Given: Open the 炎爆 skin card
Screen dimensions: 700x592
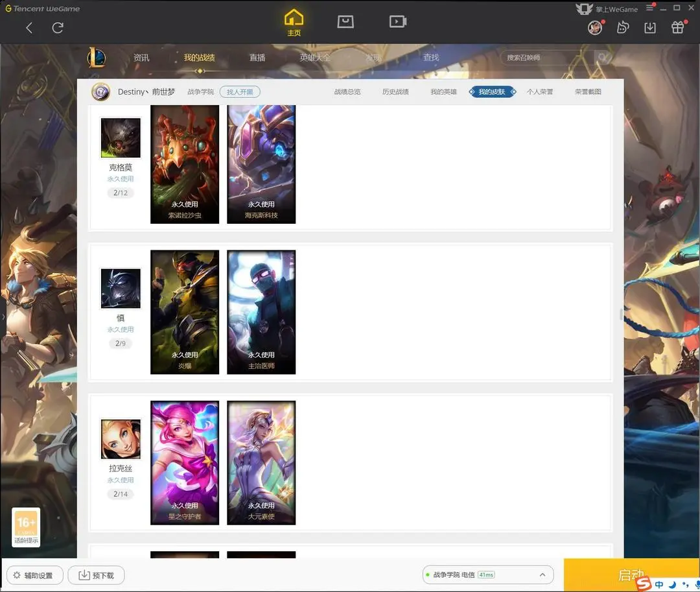Looking at the screenshot, I should point(185,312).
